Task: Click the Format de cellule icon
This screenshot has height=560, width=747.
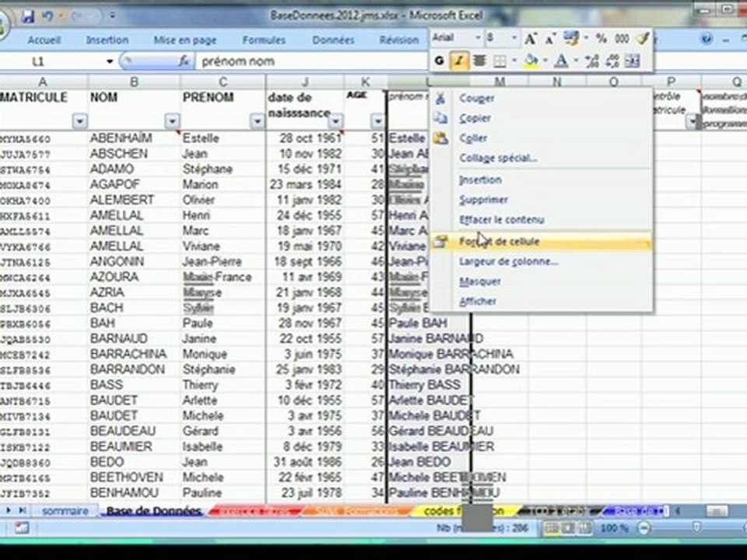Action: pos(440,241)
